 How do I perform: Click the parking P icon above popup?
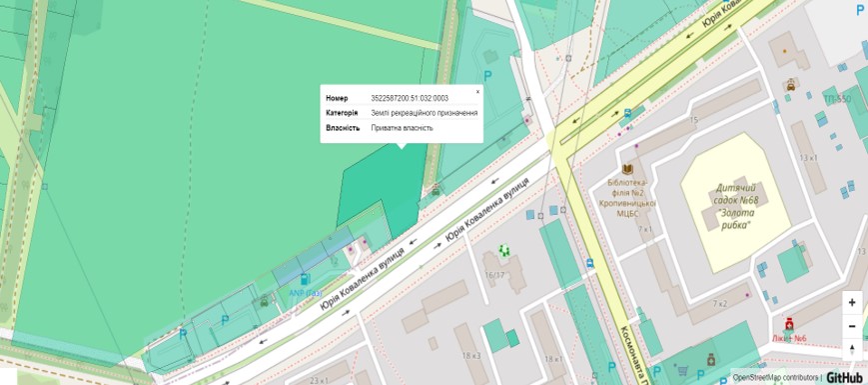point(487,76)
